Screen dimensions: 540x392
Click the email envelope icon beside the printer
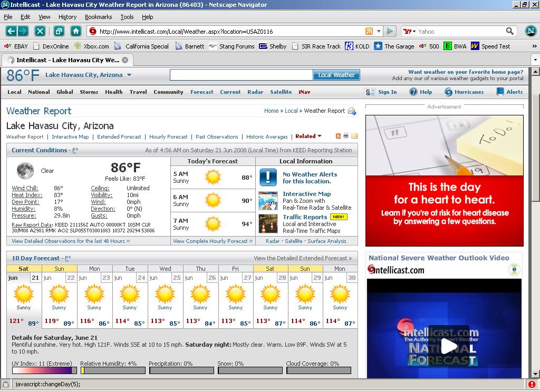(354, 136)
